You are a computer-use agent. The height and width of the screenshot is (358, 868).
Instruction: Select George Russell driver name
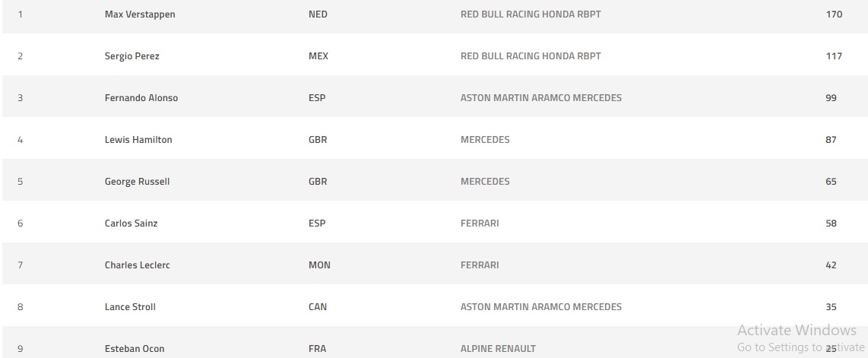pyautogui.click(x=137, y=182)
